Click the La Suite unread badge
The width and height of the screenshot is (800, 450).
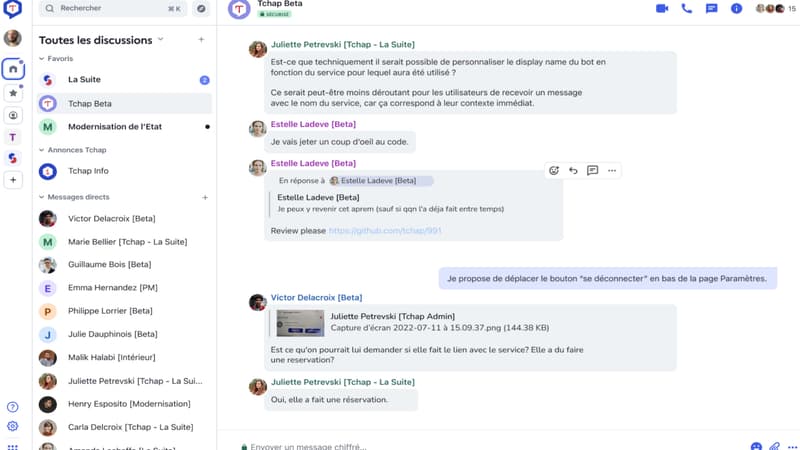(x=205, y=80)
